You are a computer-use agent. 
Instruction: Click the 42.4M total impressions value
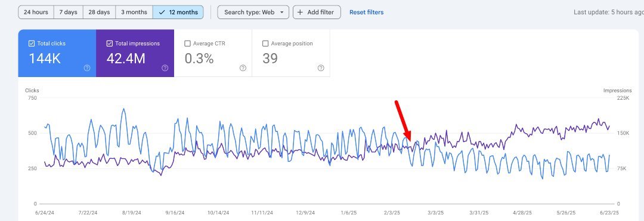126,59
